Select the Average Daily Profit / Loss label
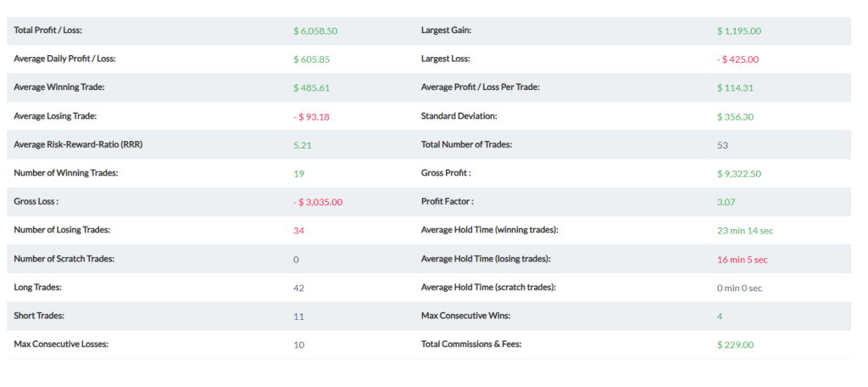868x387 pixels. click(x=64, y=59)
